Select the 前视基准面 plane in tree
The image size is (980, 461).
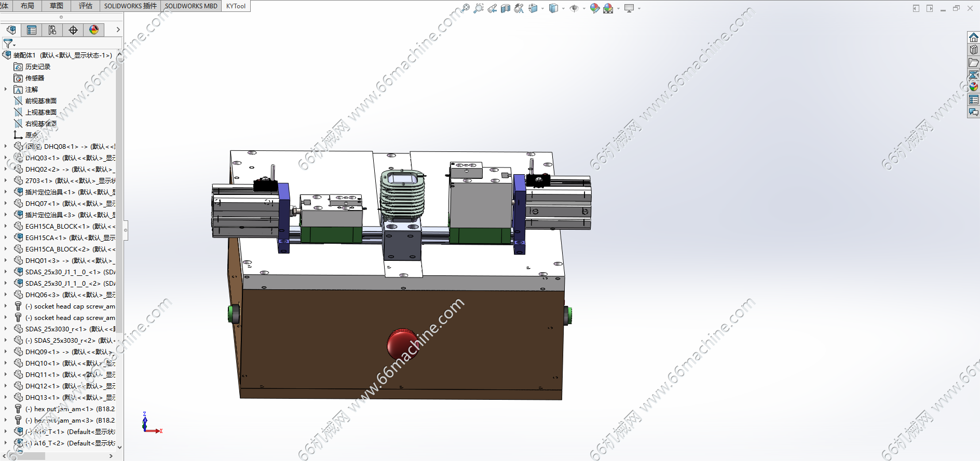40,101
